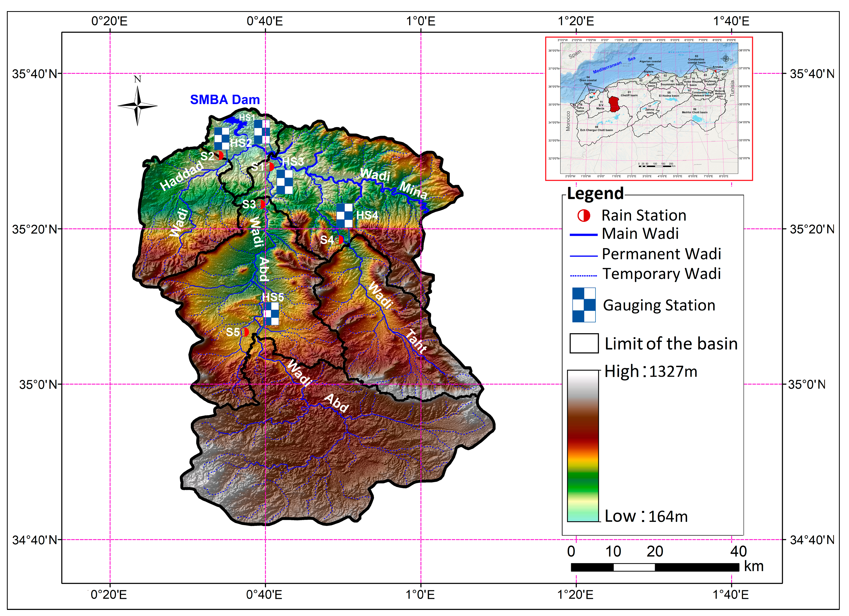The height and width of the screenshot is (616, 849).
Task: Click the Rain Station legend symbol
Action: 584,216
